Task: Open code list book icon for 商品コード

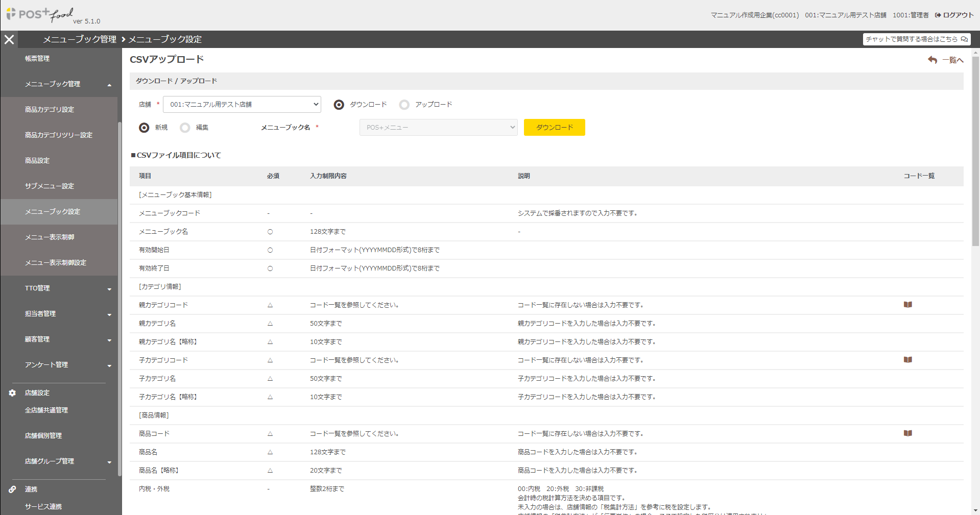Action: tap(907, 433)
